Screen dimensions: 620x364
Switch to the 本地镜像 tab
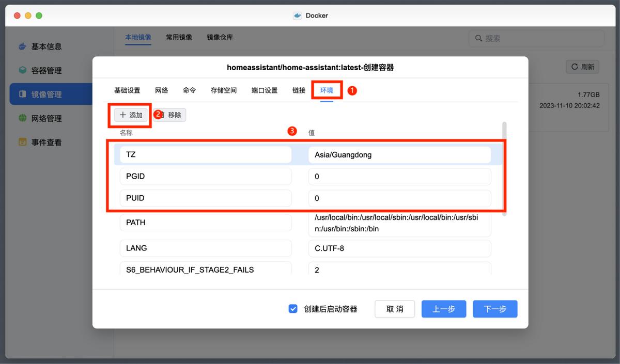(x=138, y=37)
